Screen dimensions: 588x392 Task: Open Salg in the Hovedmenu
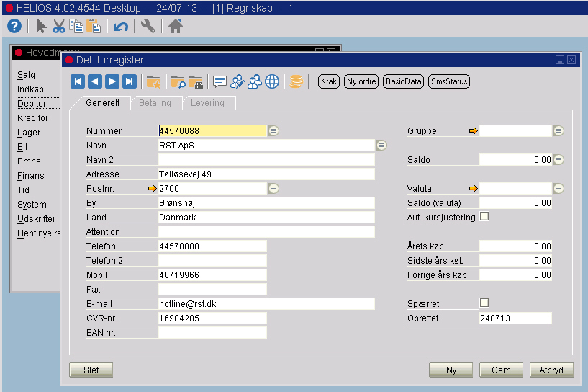(26, 75)
